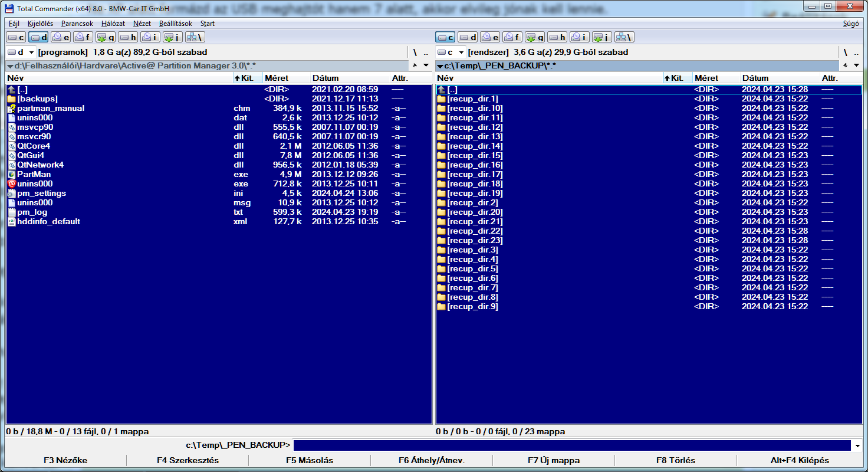Open the Hálózat menu
This screenshot has width=868, height=472.
[113, 24]
